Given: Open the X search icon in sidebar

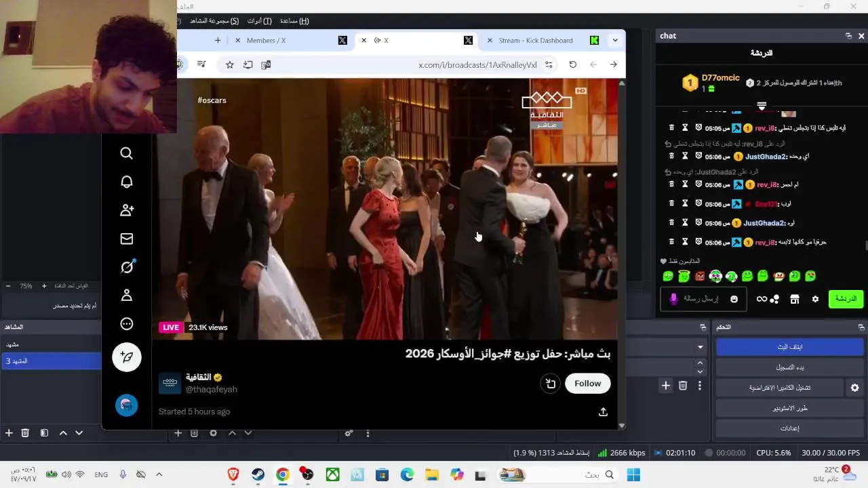Looking at the screenshot, I should [127, 154].
